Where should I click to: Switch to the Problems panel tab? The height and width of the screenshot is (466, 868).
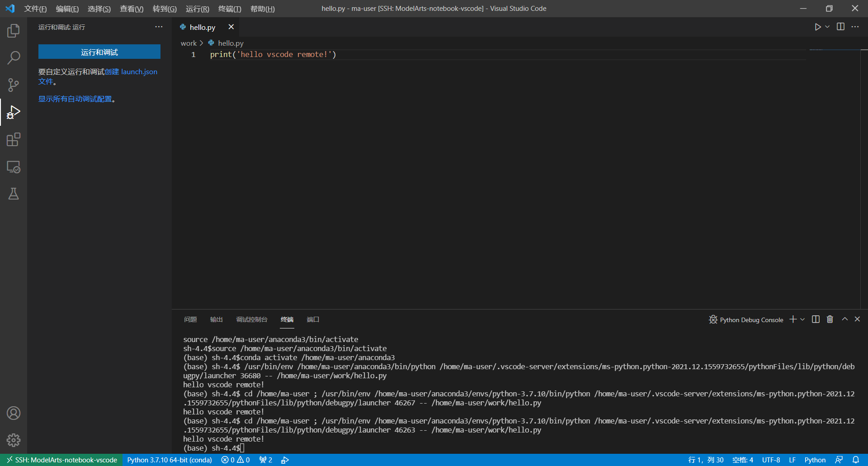tap(190, 320)
